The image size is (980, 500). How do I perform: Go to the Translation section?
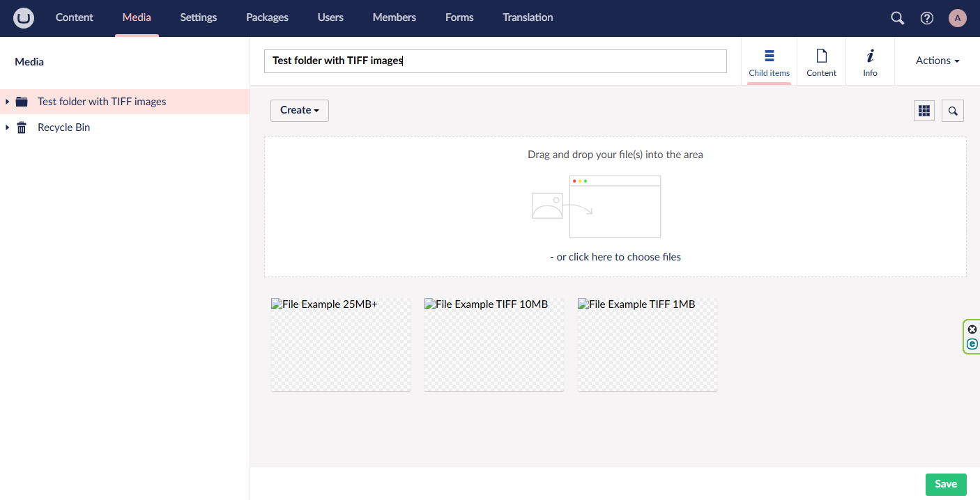(x=528, y=17)
